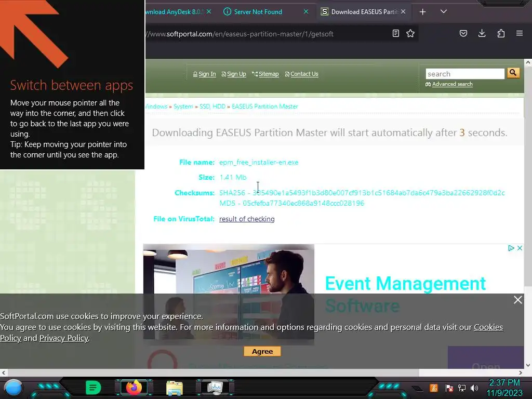Focus the site search field
Viewport: 532px width, 399px height.
click(465, 74)
